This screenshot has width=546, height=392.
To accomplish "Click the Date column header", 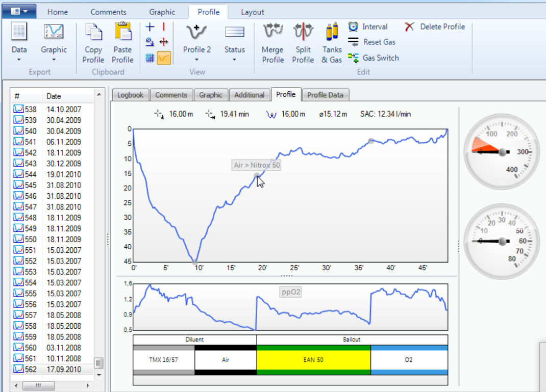I will click(54, 96).
